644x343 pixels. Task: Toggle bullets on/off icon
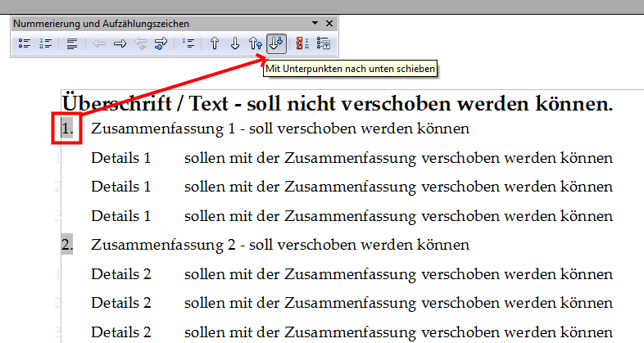[25, 43]
